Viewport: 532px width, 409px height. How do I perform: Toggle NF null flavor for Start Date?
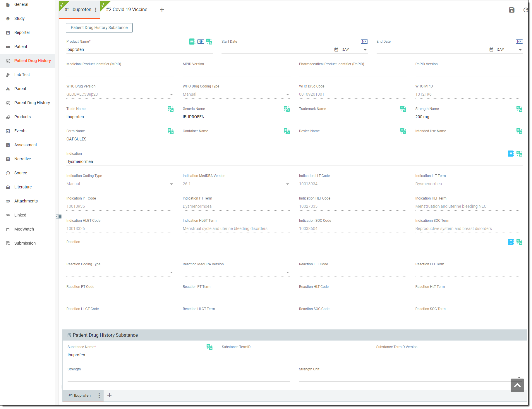click(x=364, y=42)
